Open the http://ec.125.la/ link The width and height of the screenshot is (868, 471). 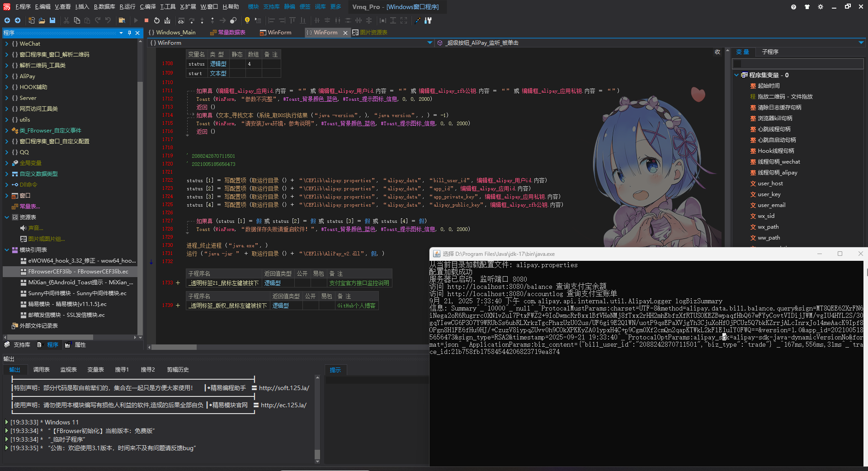coord(283,405)
